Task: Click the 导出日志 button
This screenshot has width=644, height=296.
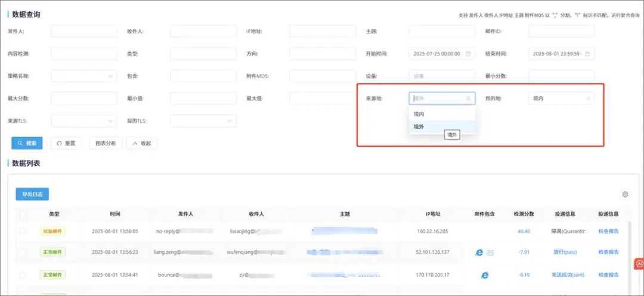Action: pos(32,194)
